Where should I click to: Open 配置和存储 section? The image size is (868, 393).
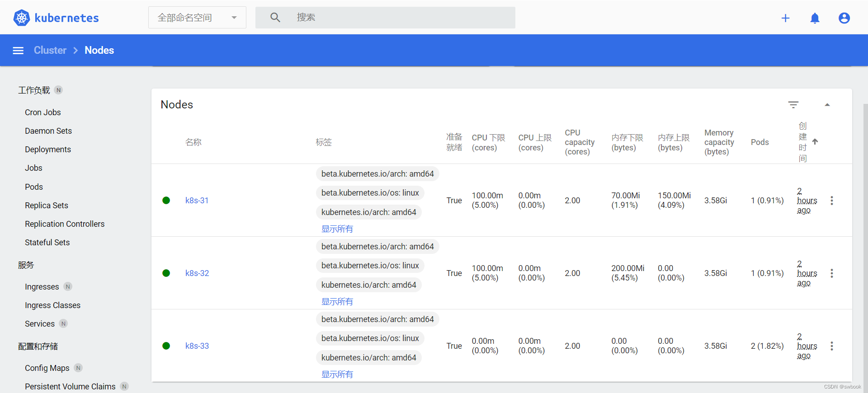pos(38,346)
